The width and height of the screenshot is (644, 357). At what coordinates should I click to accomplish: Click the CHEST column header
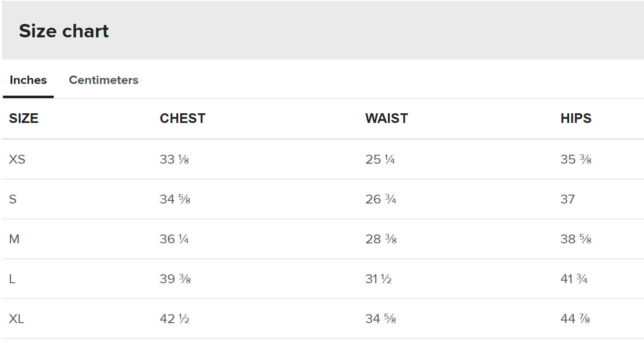[x=182, y=118]
